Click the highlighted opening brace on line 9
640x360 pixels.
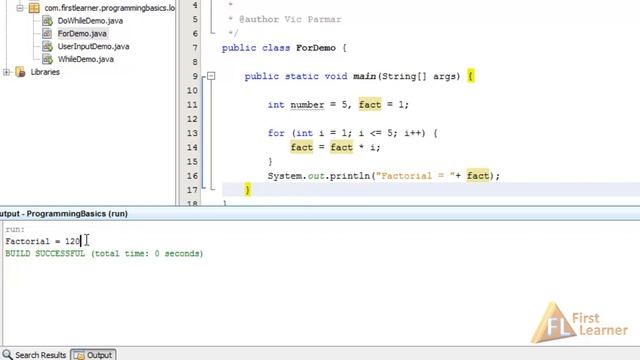tap(471, 76)
